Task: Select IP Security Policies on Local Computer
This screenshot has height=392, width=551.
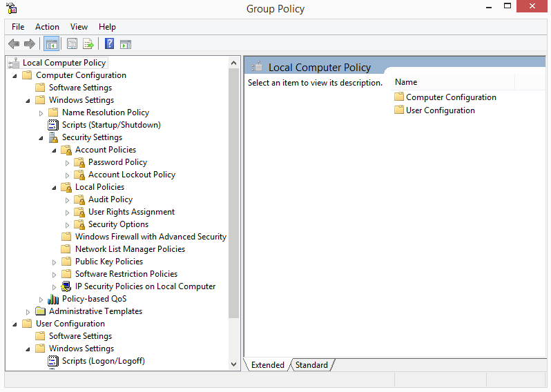Action: [x=145, y=286]
